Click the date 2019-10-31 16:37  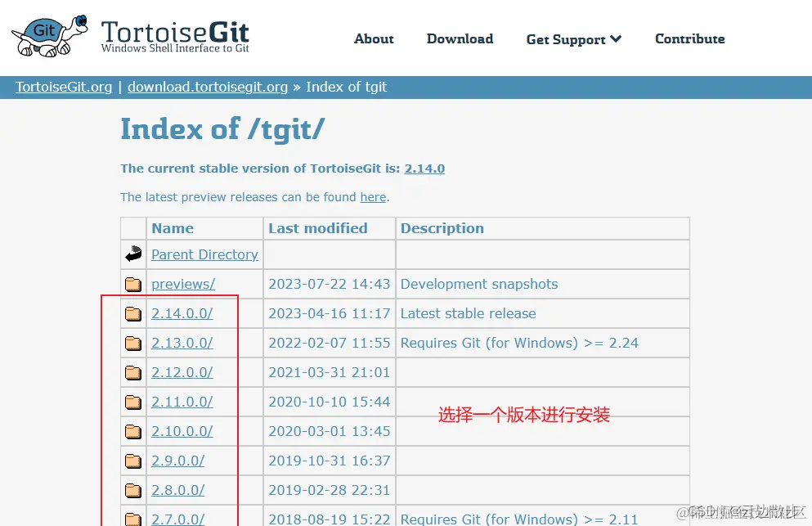pyautogui.click(x=330, y=461)
